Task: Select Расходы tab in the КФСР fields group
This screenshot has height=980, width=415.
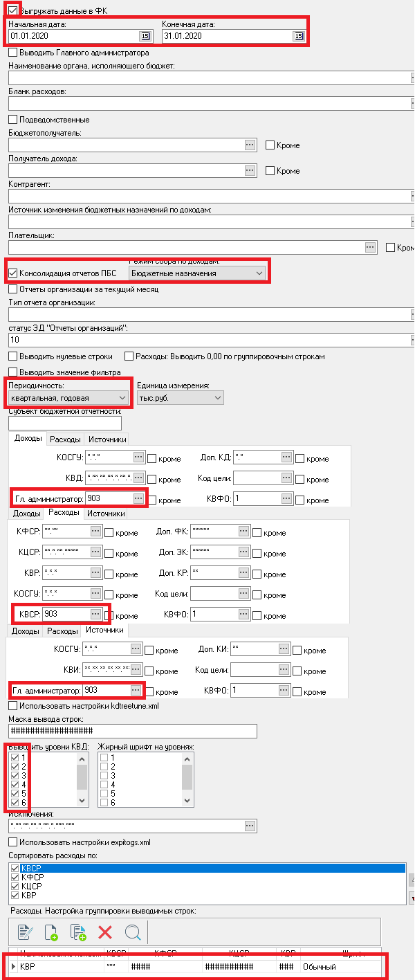Action: [62, 513]
